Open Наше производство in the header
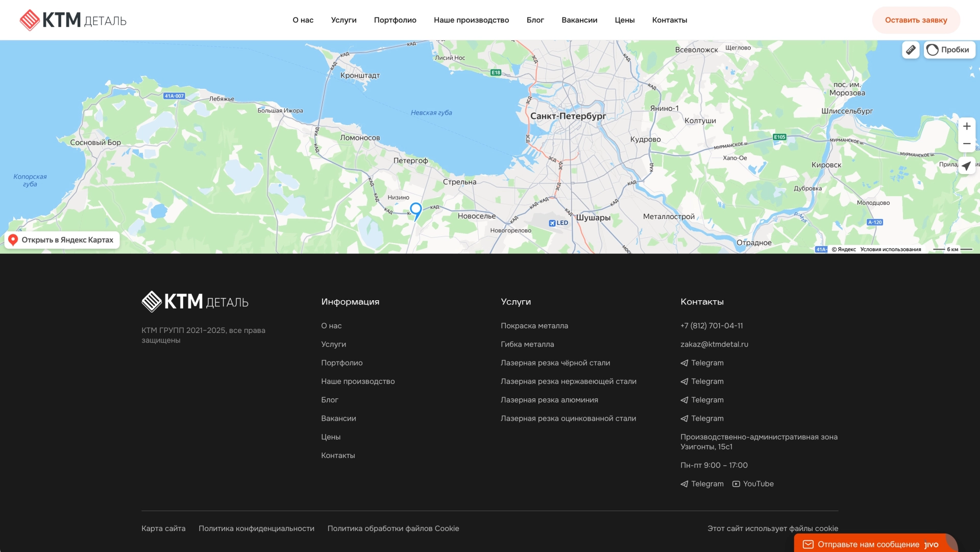 tap(471, 20)
